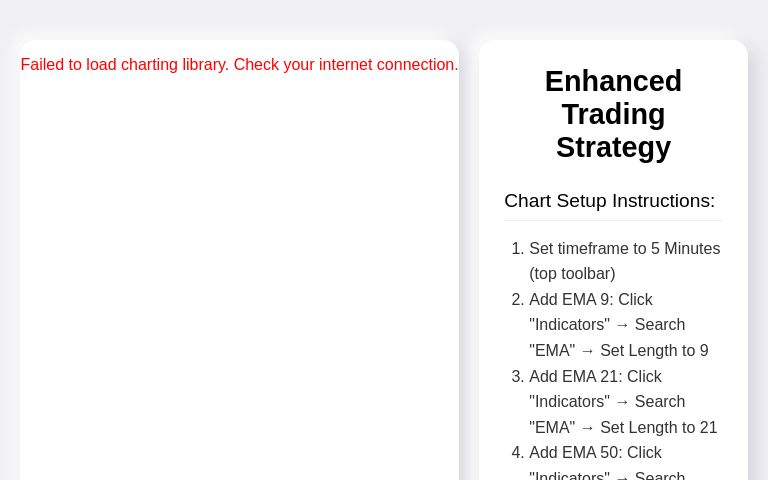The height and width of the screenshot is (480, 768).
Task: Click the "Failed to load charting library" error message
Action: (124, 65)
